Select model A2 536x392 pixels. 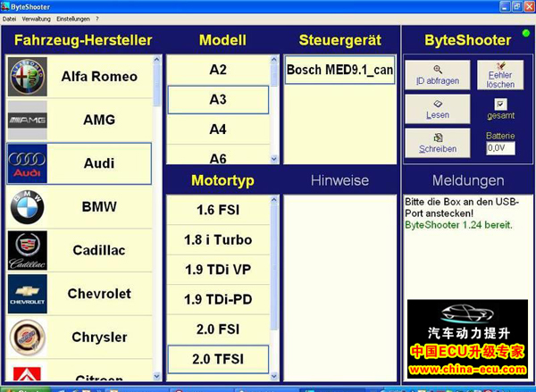coord(218,70)
